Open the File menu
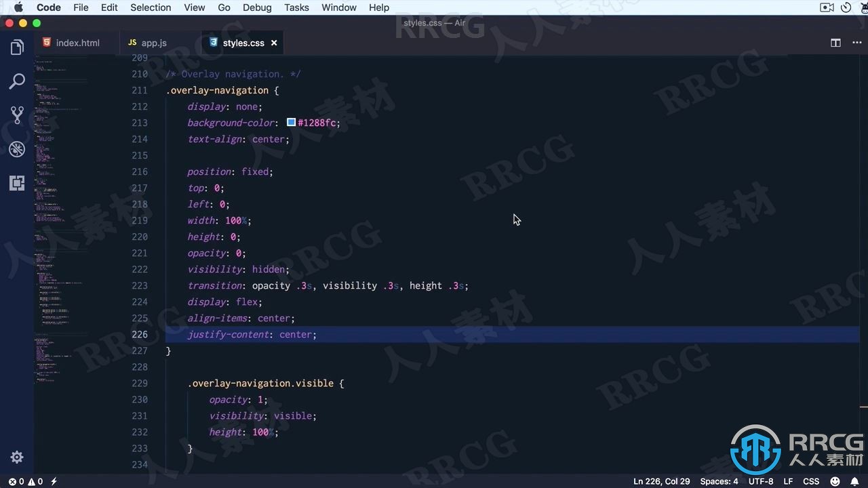The width and height of the screenshot is (868, 488). click(x=81, y=7)
